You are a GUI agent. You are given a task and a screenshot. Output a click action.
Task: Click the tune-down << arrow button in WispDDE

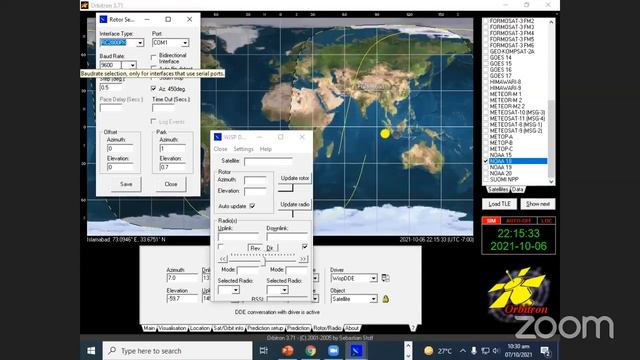[x=223, y=259]
